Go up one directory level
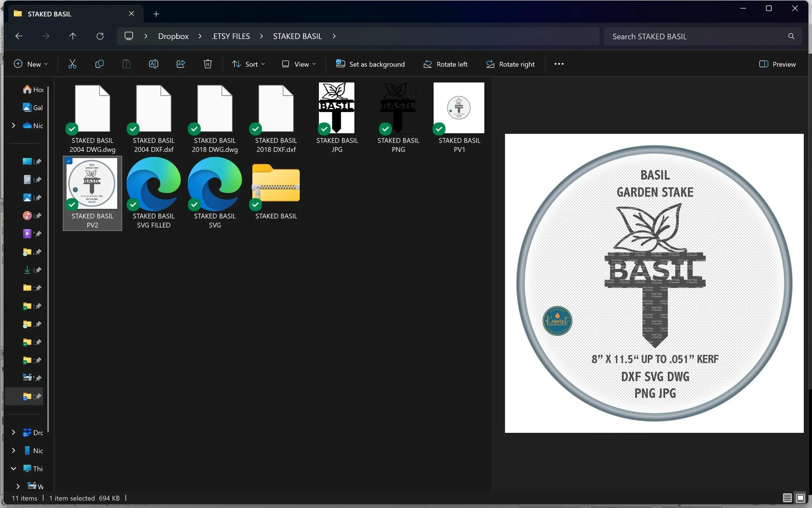The image size is (812, 508). pyautogui.click(x=73, y=36)
